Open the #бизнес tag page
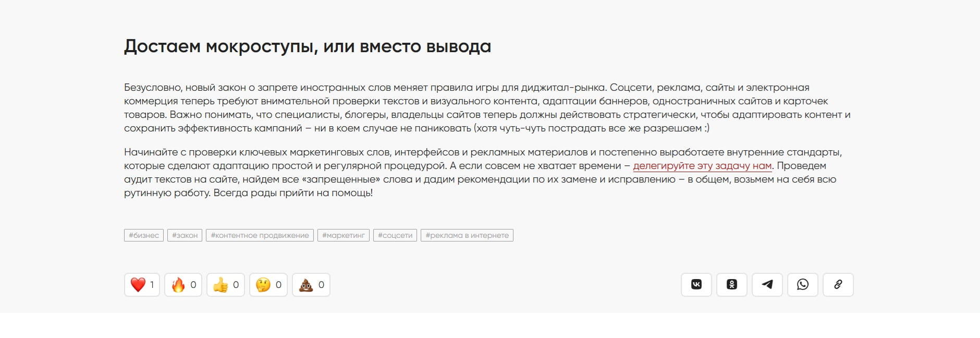Image resolution: width=980 pixels, height=338 pixels. point(143,235)
